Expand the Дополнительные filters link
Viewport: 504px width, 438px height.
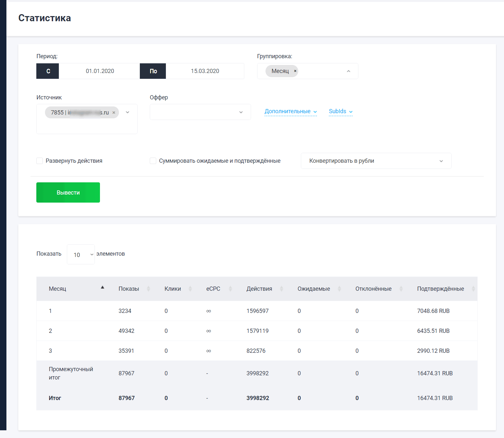(x=290, y=111)
